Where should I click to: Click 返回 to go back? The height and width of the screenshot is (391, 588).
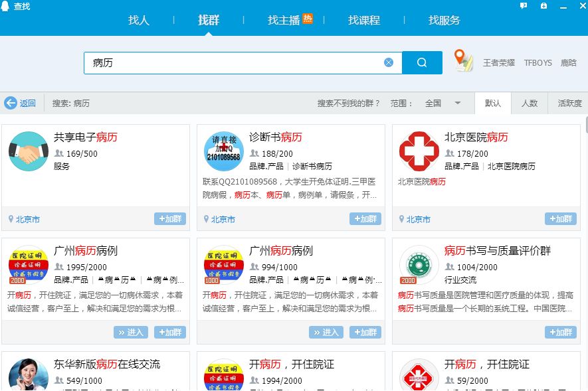coord(28,103)
